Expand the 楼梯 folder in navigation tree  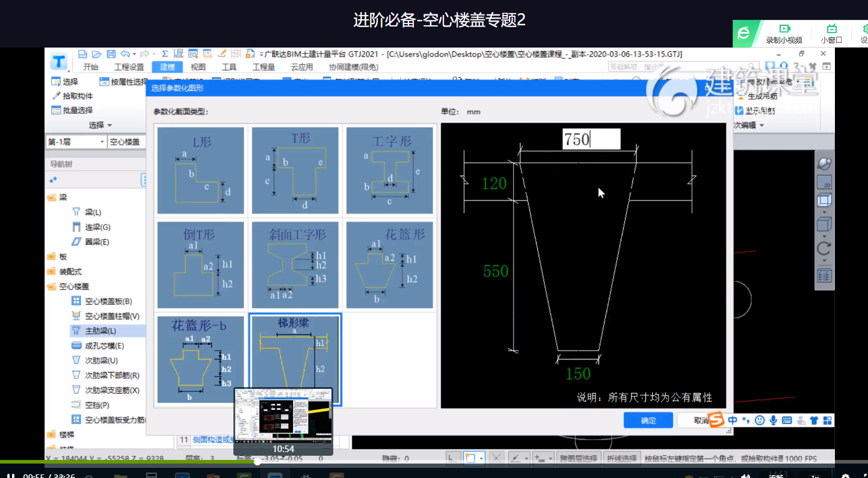[x=51, y=434]
